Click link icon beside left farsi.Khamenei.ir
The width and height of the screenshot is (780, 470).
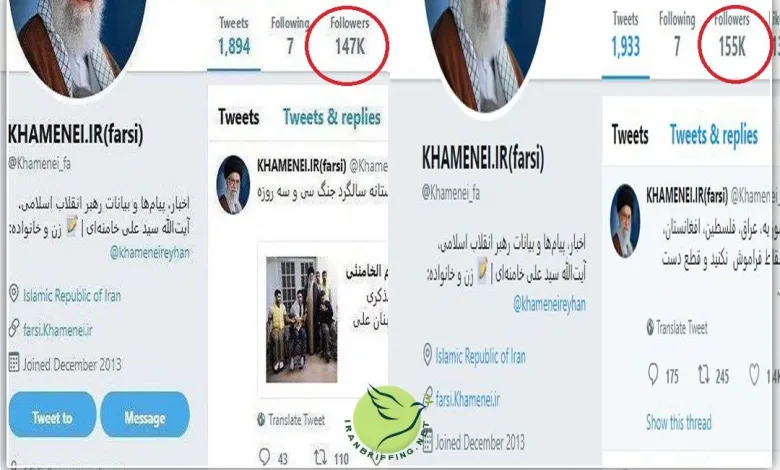point(14,329)
